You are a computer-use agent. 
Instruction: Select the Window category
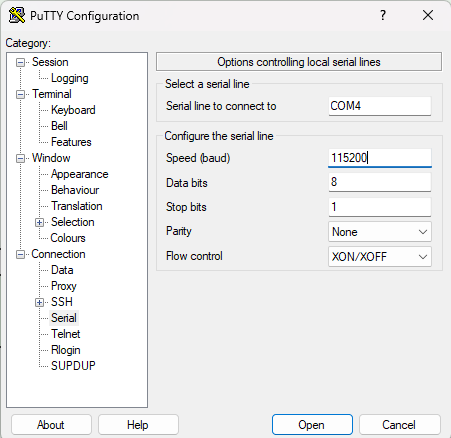point(51,158)
